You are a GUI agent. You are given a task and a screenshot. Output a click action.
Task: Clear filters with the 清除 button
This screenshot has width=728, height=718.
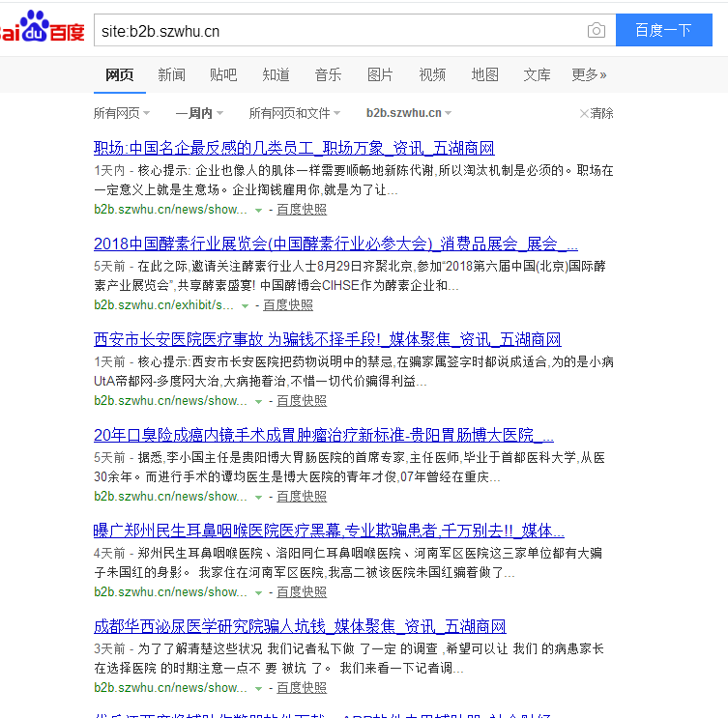pos(597,113)
